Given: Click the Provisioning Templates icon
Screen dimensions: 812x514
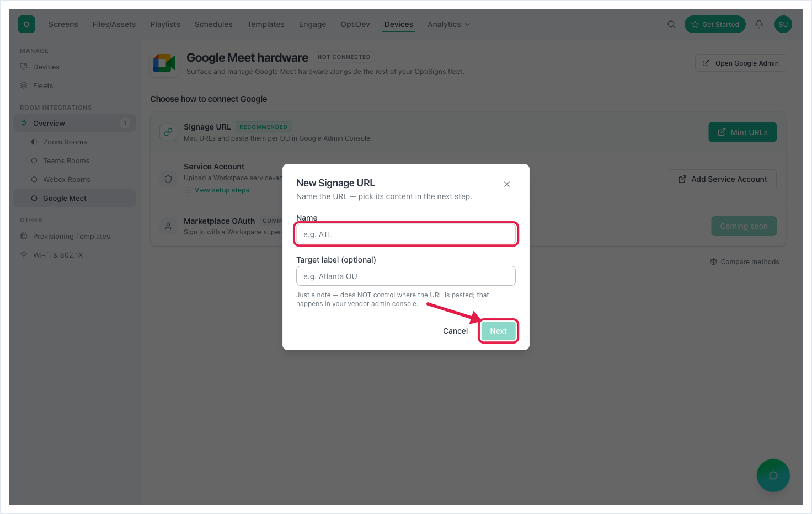Looking at the screenshot, I should coord(24,236).
